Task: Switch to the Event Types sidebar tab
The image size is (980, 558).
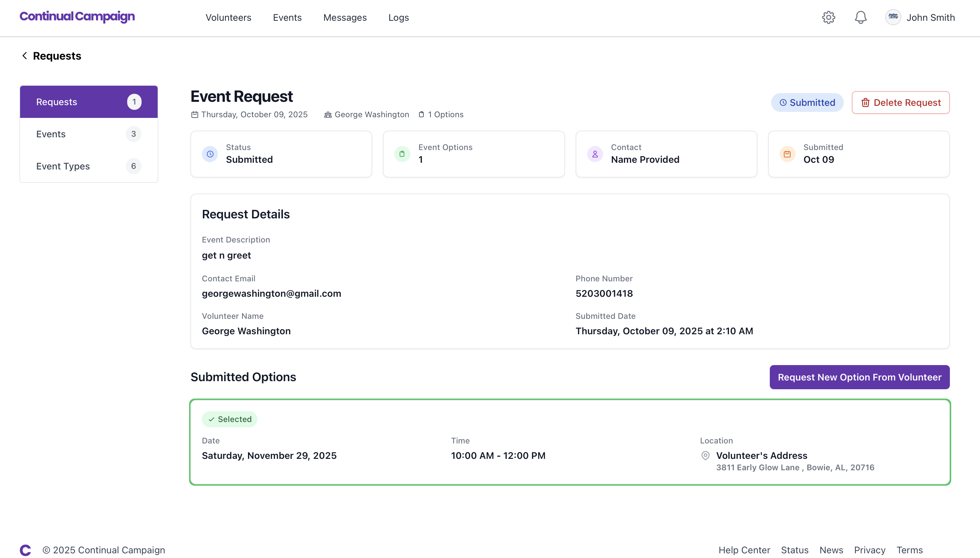Action: tap(88, 166)
